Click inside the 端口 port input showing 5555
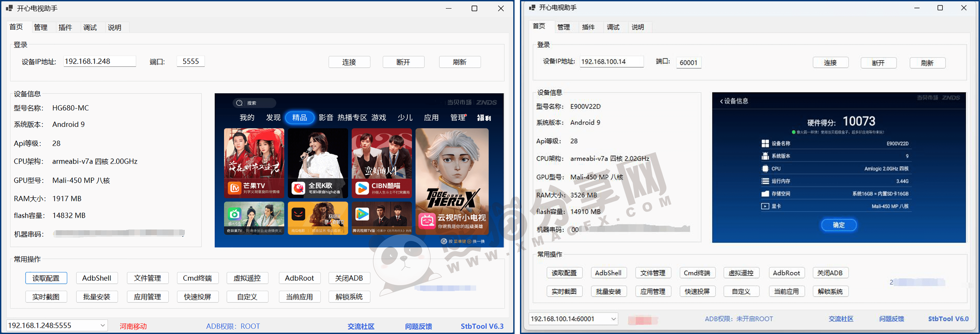 (x=190, y=61)
